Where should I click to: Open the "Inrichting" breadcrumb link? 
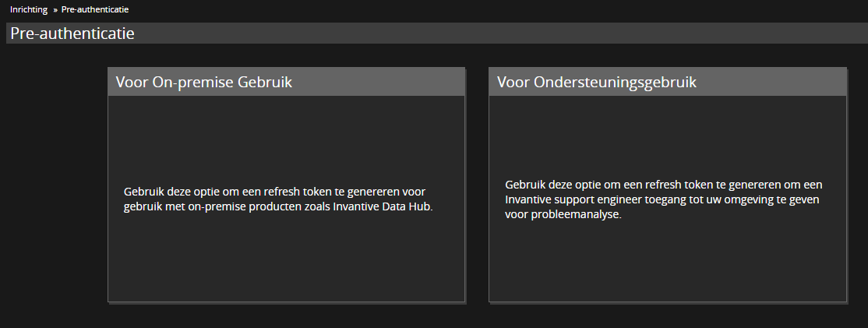click(29, 9)
